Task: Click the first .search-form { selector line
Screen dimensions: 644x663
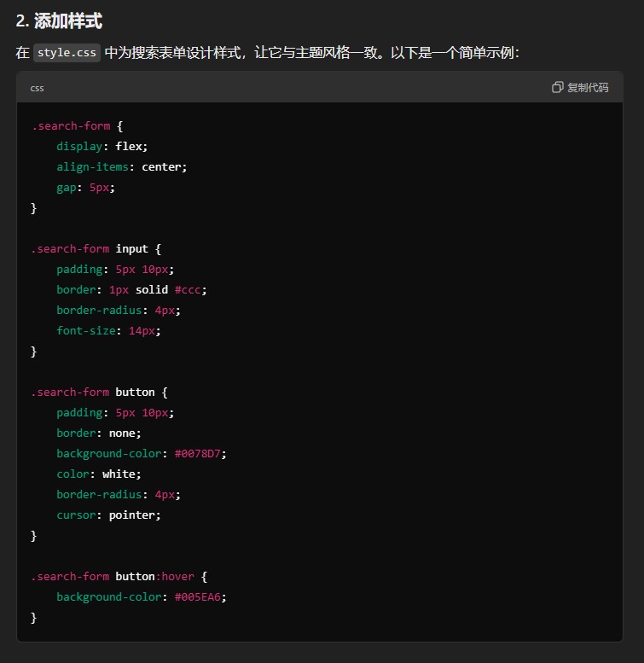Action: click(77, 126)
